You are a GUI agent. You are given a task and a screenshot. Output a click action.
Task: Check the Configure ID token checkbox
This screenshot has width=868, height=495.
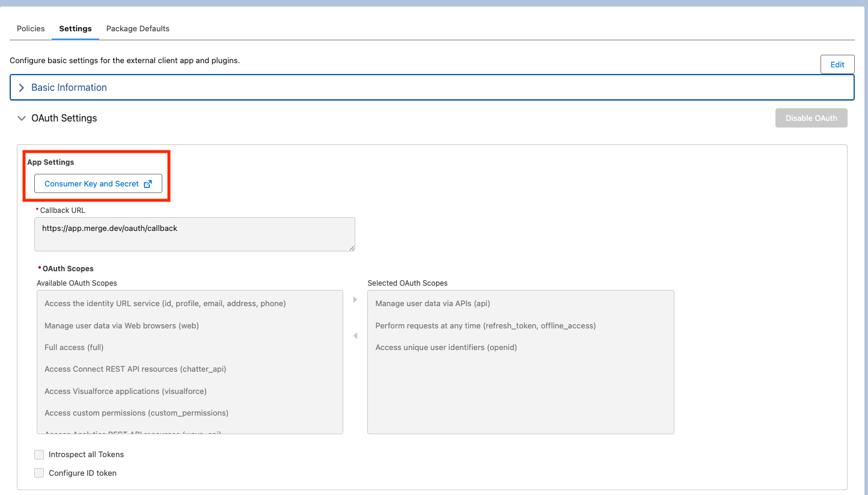pyautogui.click(x=39, y=473)
